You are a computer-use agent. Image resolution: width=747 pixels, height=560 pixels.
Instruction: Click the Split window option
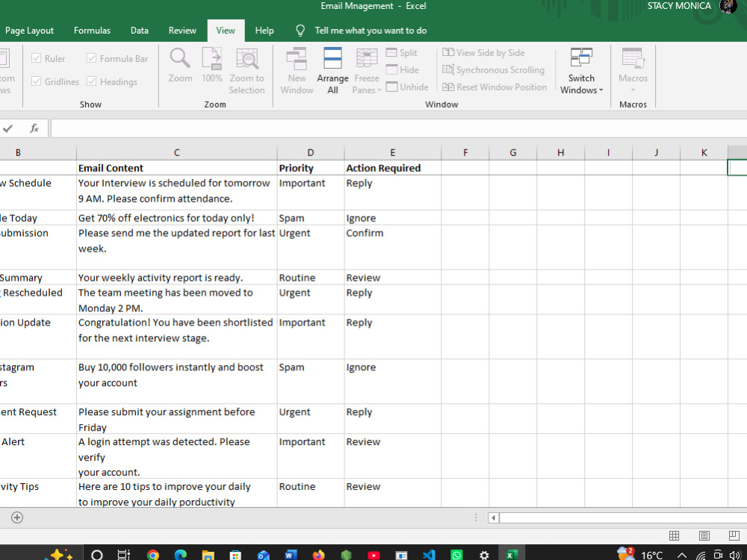coord(402,53)
